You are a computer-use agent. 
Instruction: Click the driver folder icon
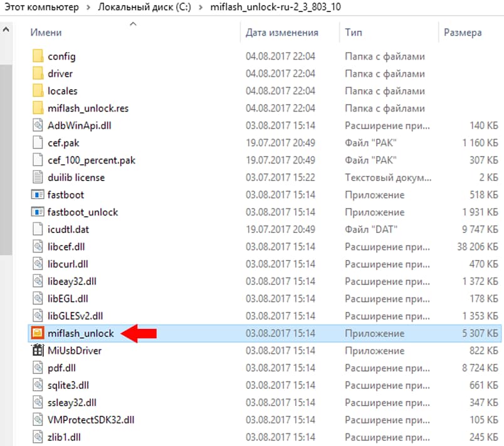[x=38, y=73]
